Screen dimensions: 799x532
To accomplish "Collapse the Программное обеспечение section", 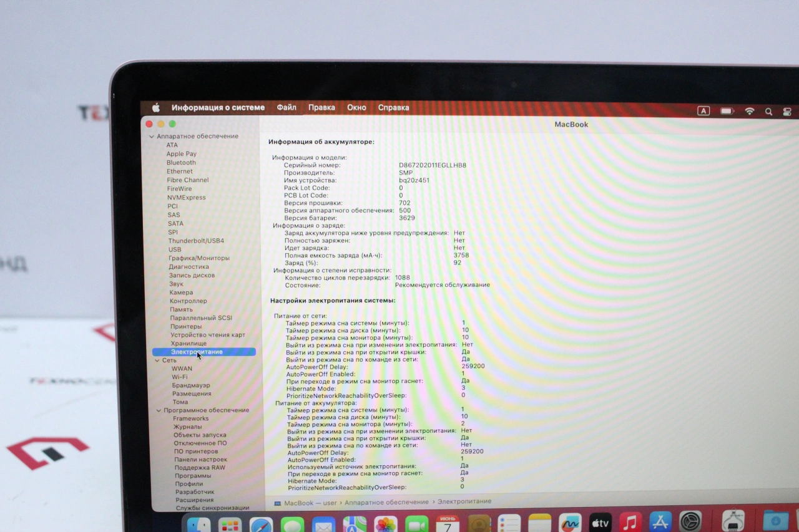I will click(x=159, y=410).
